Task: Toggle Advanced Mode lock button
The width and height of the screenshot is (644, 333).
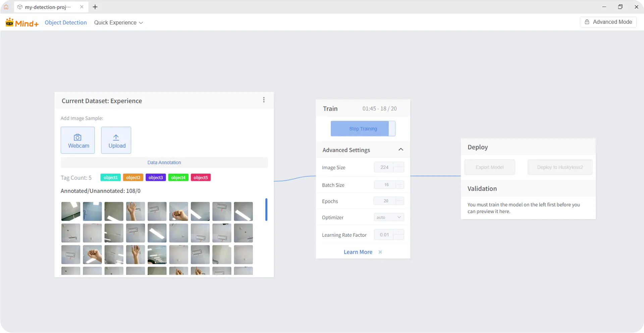Action: click(x=608, y=22)
